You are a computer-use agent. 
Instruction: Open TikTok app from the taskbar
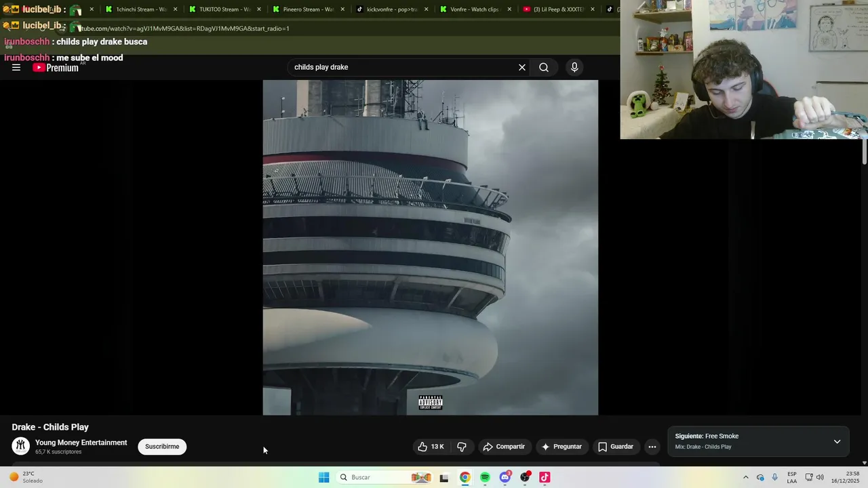pyautogui.click(x=545, y=477)
